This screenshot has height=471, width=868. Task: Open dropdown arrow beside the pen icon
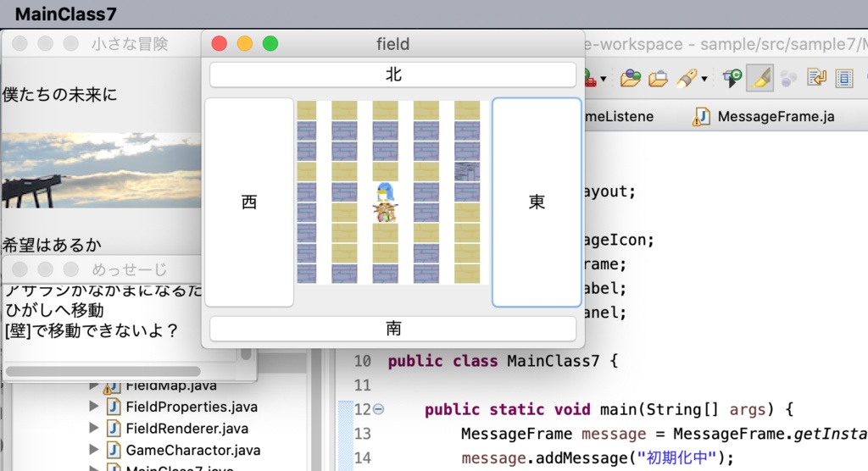point(704,79)
